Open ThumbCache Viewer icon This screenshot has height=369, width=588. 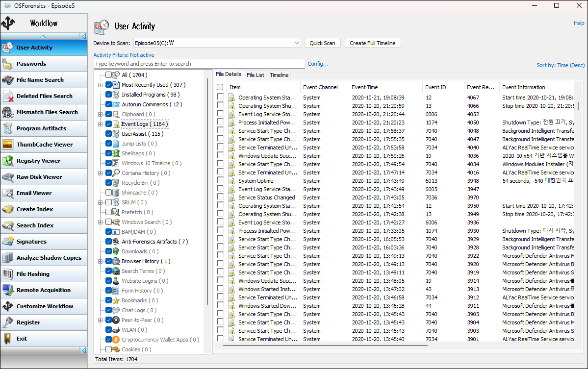[x=7, y=144]
